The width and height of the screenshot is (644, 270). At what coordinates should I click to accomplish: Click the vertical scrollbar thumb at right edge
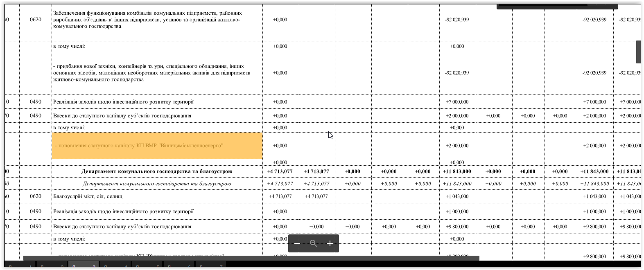(638, 52)
